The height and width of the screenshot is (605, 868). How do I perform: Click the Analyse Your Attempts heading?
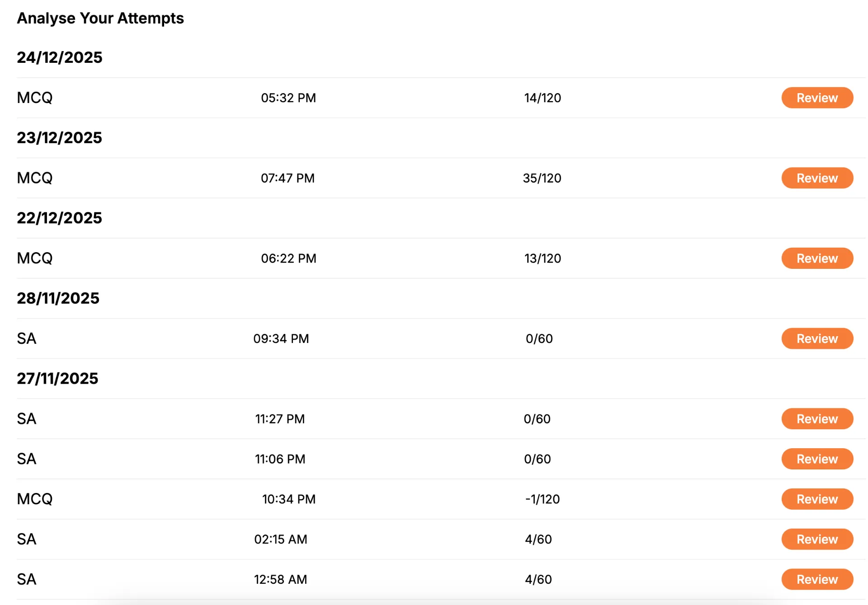tap(100, 18)
